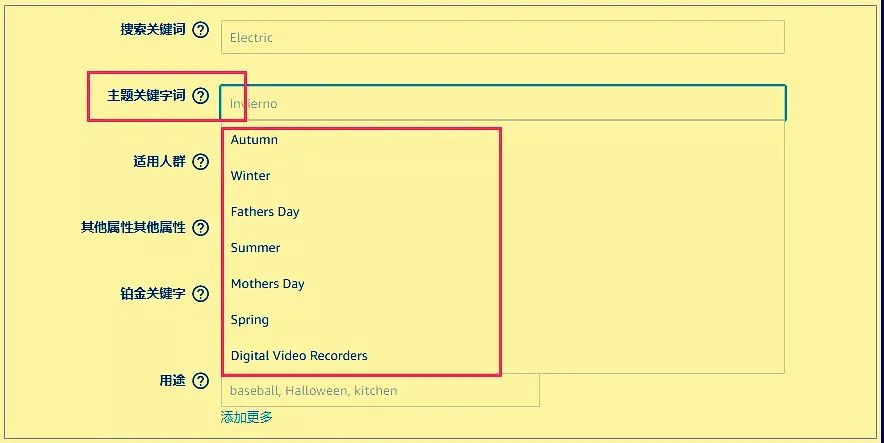Click the 用途 baseball, Halloween input field
The image size is (884, 443).
point(380,390)
